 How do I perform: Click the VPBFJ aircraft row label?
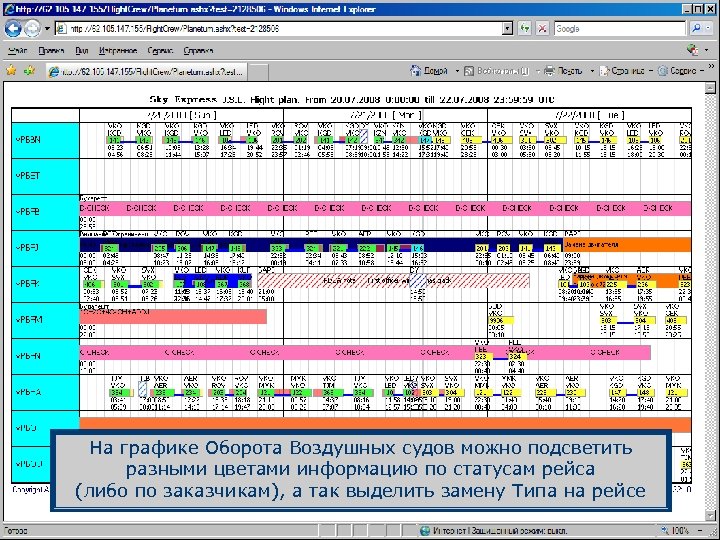tap(45, 248)
